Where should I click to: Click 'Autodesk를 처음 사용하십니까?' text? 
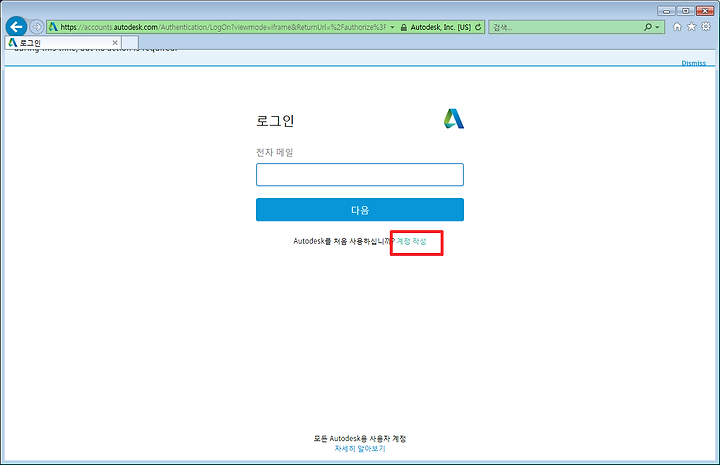coord(344,241)
